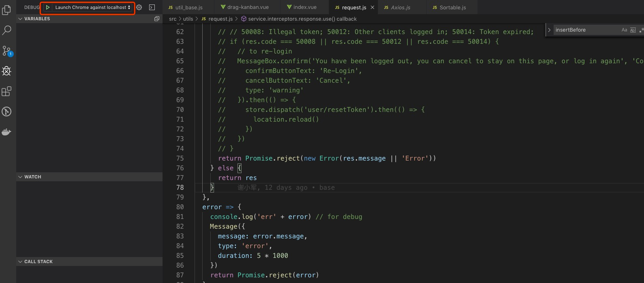The image size is (644, 283).
Task: Toggle Match Whole Word in find widget
Action: pos(633,30)
